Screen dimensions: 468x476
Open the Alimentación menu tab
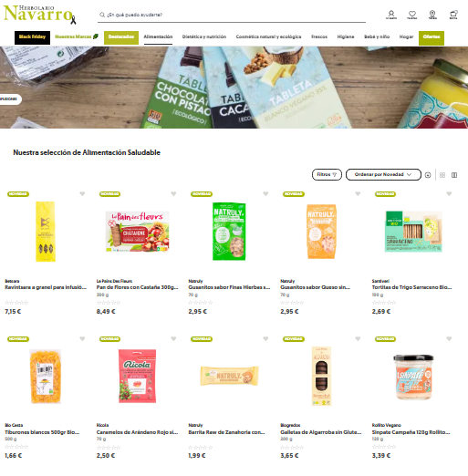pos(158,36)
